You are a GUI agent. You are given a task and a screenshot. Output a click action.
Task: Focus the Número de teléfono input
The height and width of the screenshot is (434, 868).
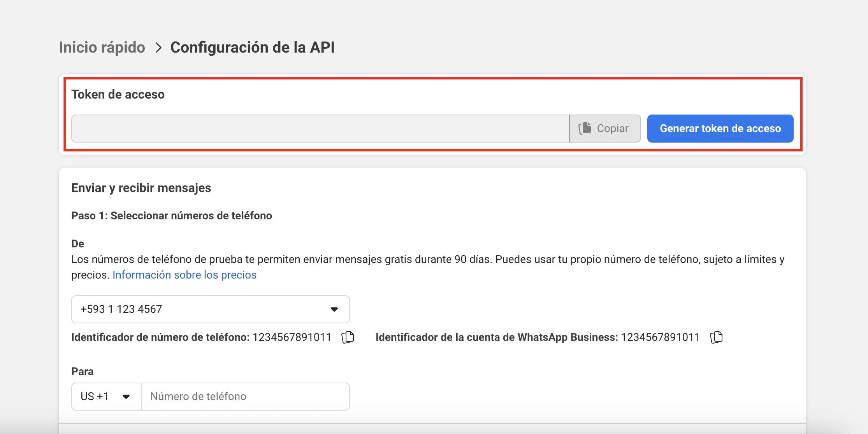pos(245,397)
